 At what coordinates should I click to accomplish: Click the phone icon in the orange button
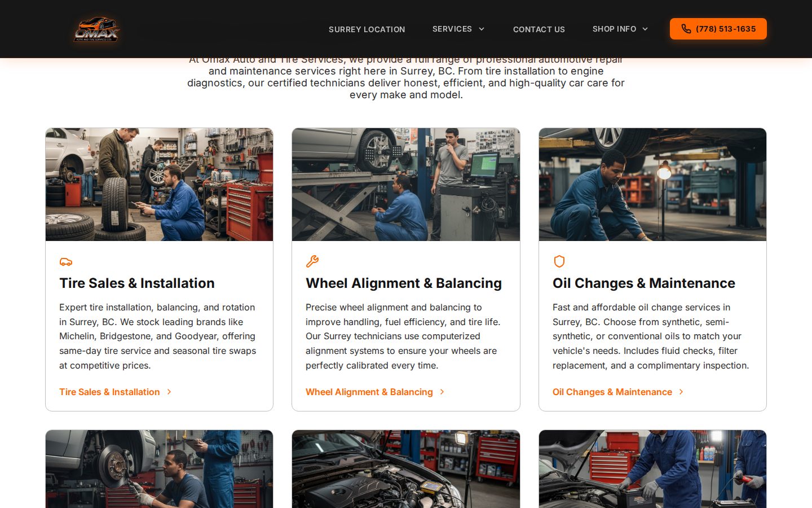coord(686,29)
